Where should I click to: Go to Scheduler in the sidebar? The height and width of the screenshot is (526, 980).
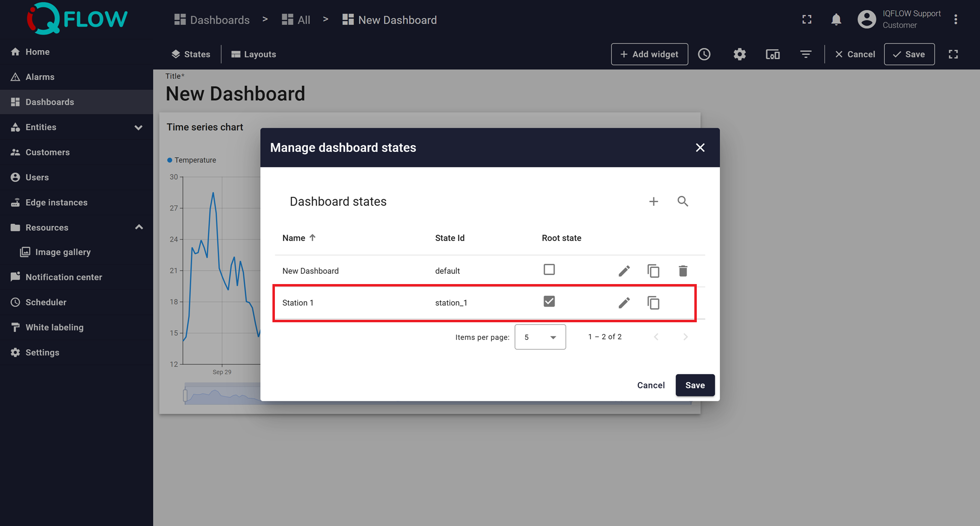coord(46,302)
